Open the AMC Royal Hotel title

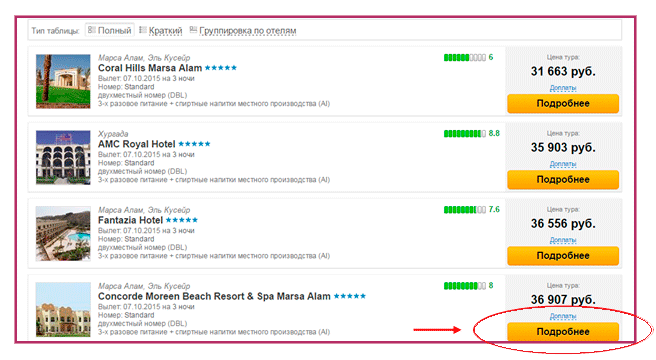click(136, 144)
